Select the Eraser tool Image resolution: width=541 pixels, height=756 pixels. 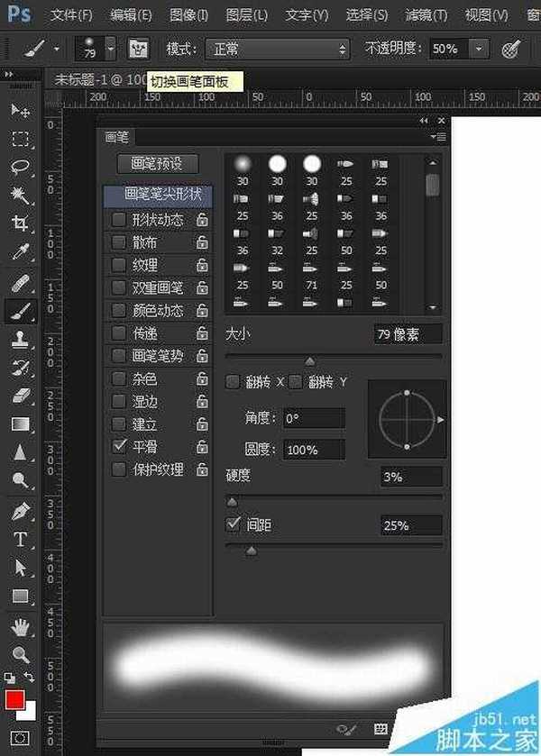point(20,396)
